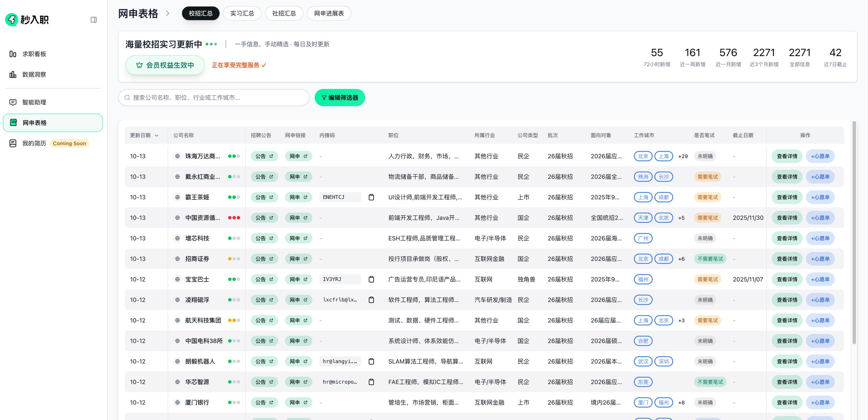868x420 pixels.
Task: Click the red status dots for 中国资源循
Action: point(234,218)
